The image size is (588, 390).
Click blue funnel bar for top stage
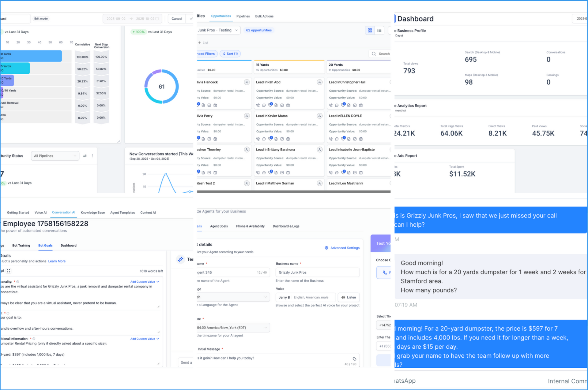click(31, 56)
